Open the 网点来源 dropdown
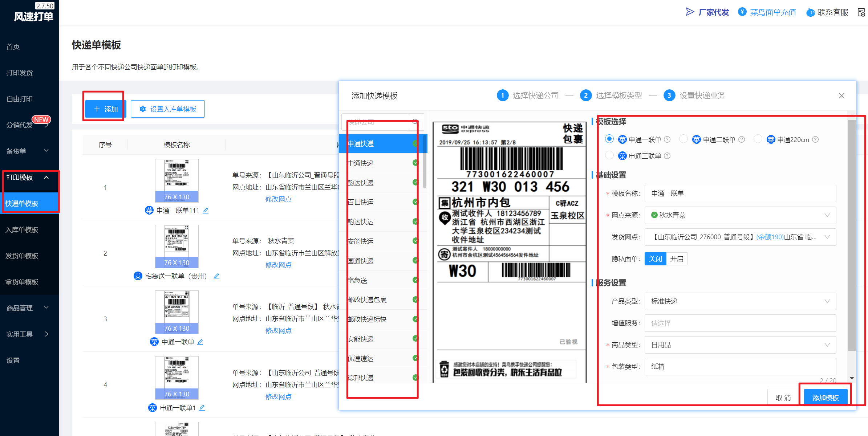This screenshot has height=436, width=868. 740,215
